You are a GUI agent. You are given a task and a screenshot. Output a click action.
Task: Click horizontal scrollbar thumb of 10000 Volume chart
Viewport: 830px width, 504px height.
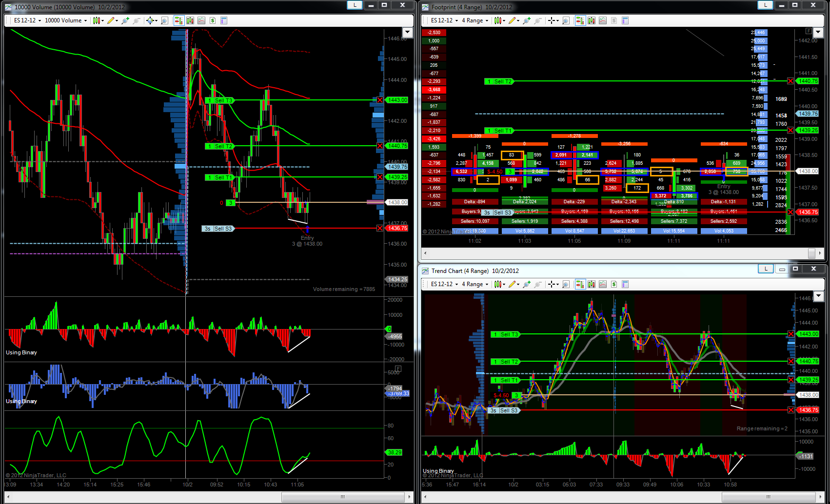tap(343, 497)
